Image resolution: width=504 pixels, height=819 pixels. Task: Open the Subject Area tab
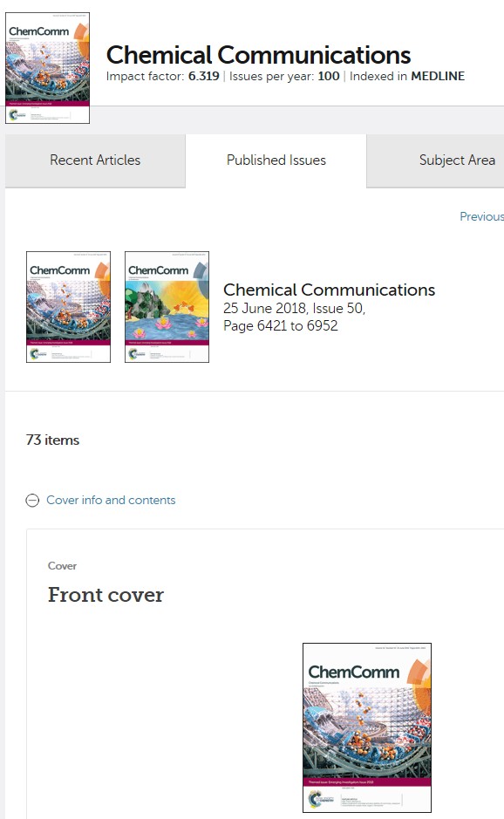456,160
